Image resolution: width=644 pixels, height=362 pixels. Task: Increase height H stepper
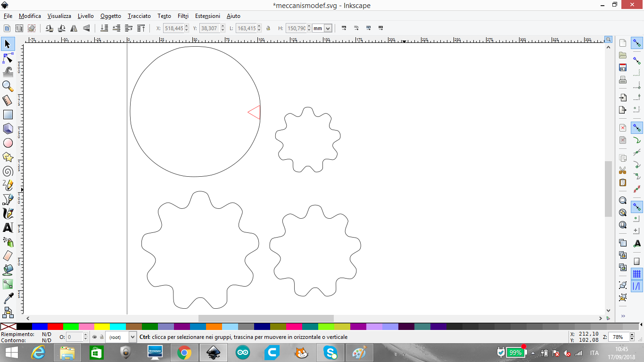[309, 26]
